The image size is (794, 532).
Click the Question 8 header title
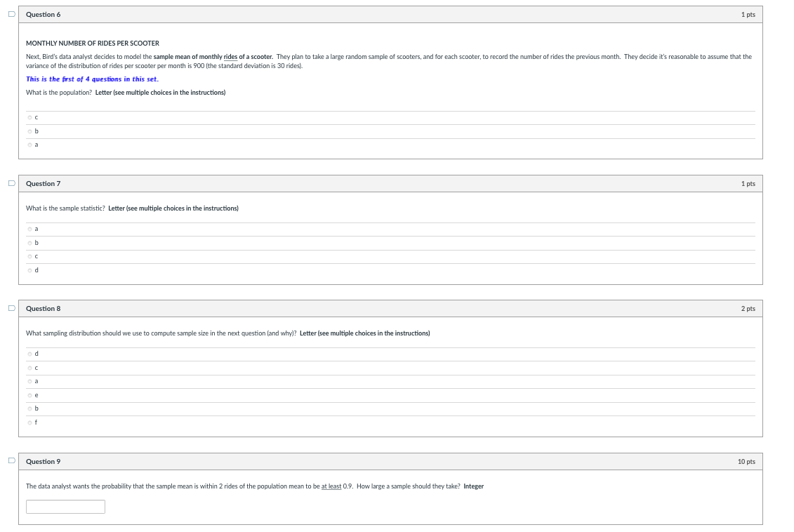tap(43, 309)
